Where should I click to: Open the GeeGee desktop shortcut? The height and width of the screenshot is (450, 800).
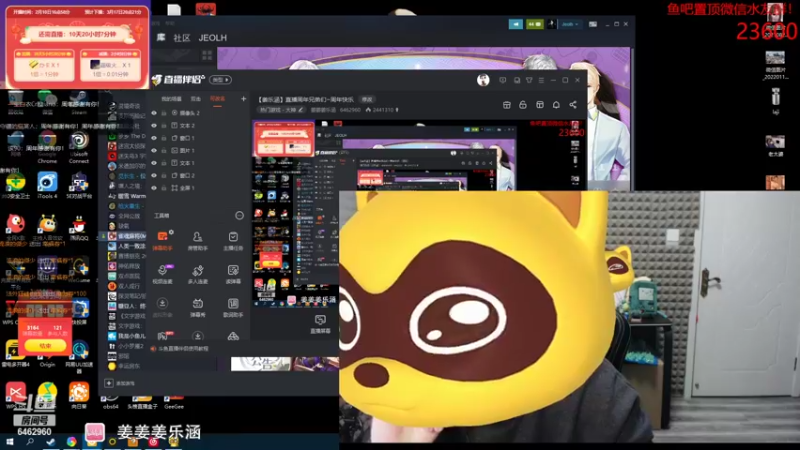click(173, 402)
